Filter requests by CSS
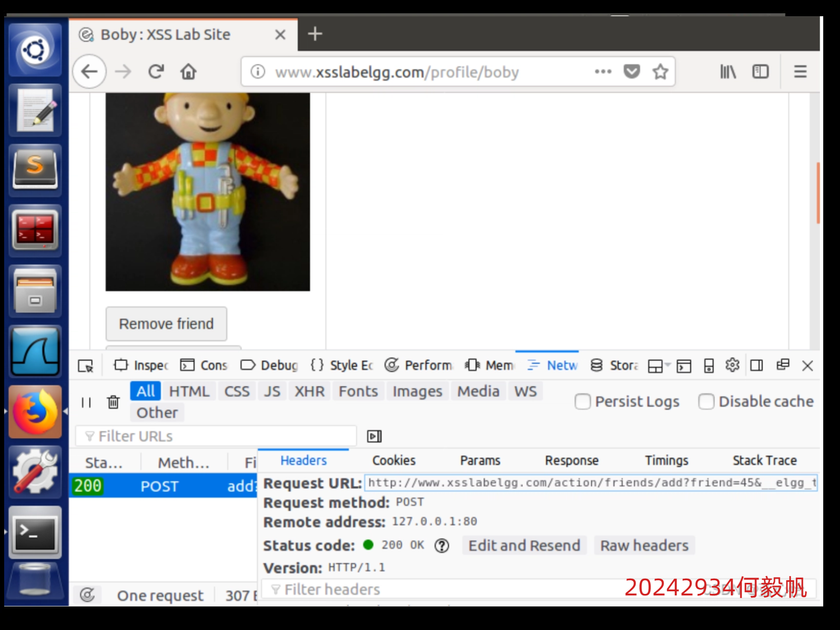Screen dimensions: 840x630 click(x=237, y=391)
